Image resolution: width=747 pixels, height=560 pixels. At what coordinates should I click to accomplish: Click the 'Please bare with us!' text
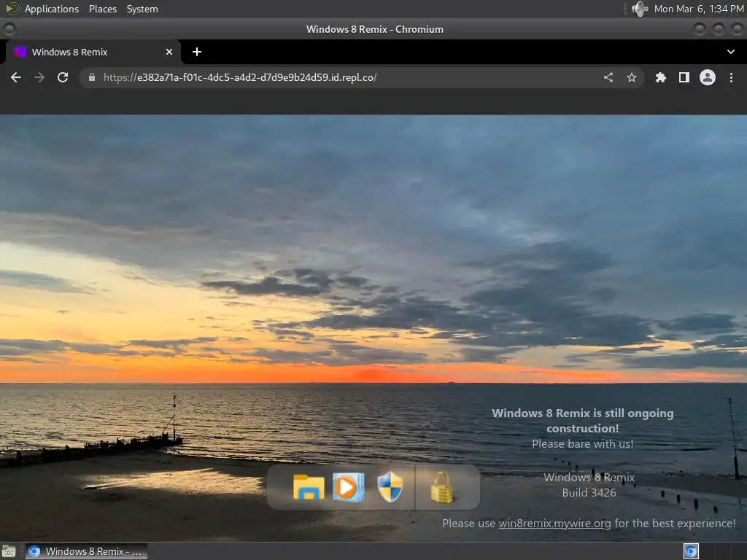[x=583, y=444]
